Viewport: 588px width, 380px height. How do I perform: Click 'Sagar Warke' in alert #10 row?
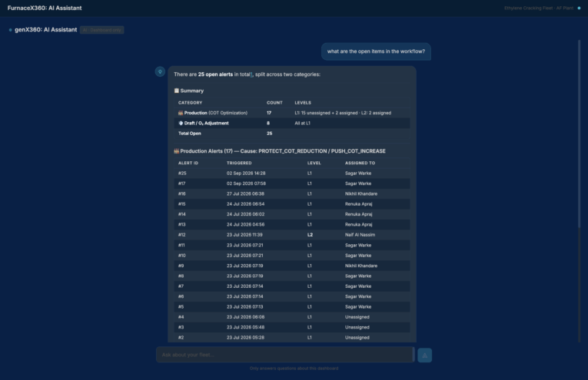358,256
